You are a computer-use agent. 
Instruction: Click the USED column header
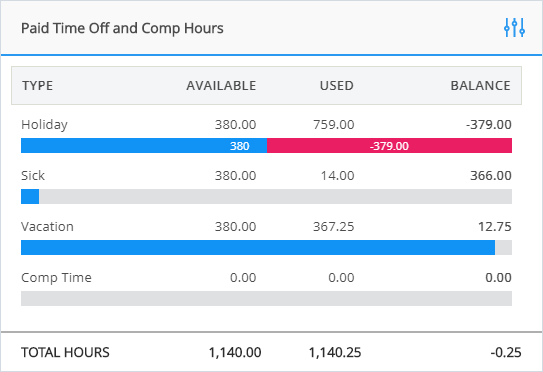(x=337, y=86)
